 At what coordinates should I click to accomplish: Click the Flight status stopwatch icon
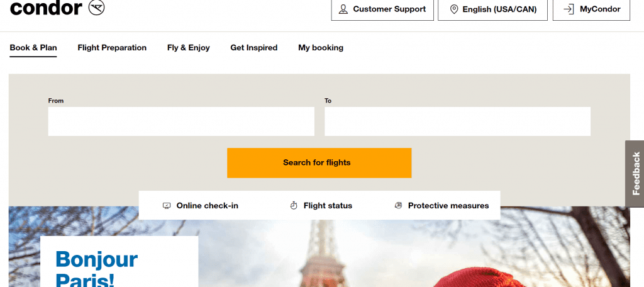coord(293,206)
